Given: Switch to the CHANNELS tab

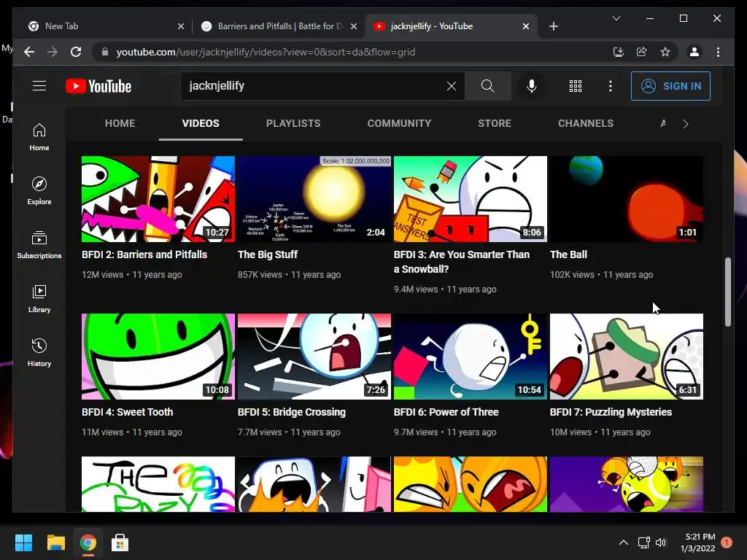Looking at the screenshot, I should click(x=586, y=123).
